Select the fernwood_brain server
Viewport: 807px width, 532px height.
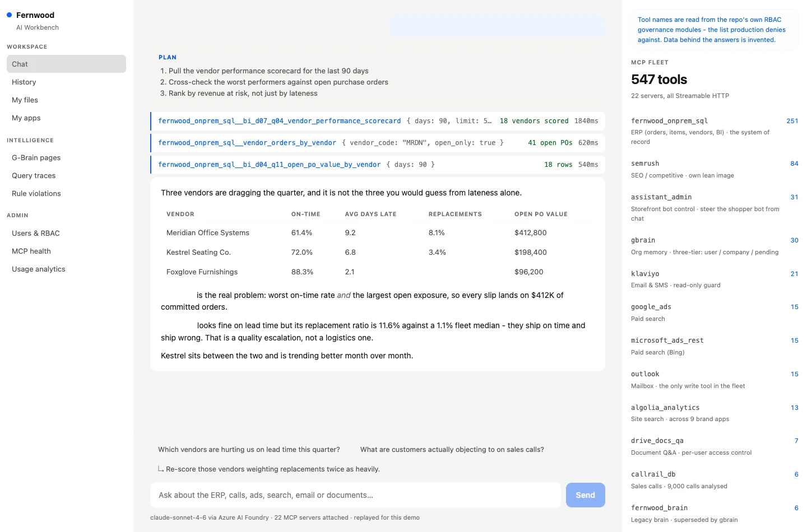[x=715, y=514]
